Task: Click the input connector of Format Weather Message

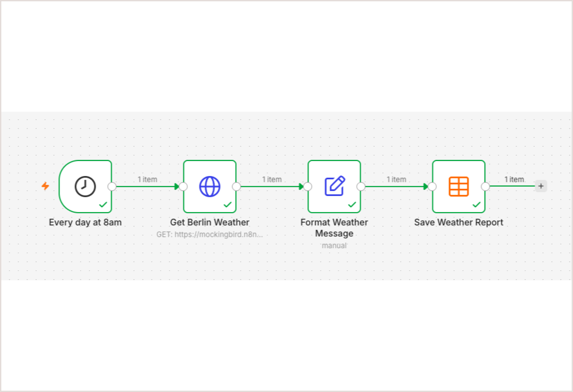Action: click(308, 187)
